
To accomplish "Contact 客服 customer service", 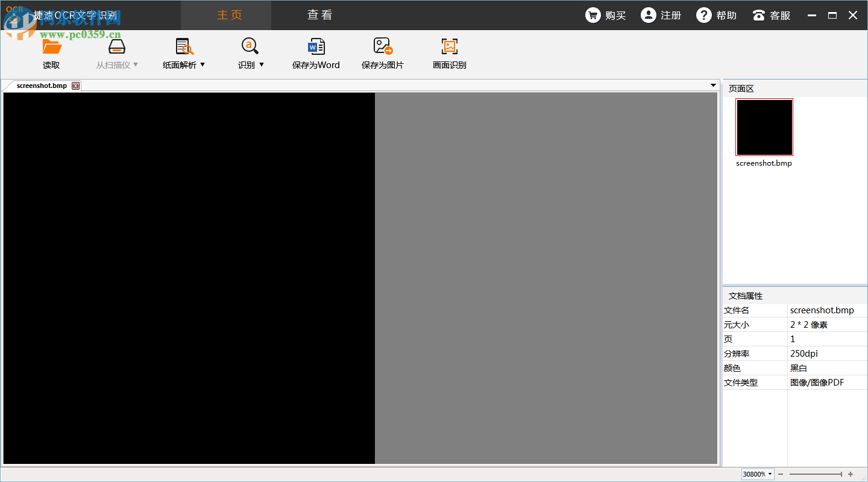I will pyautogui.click(x=772, y=16).
